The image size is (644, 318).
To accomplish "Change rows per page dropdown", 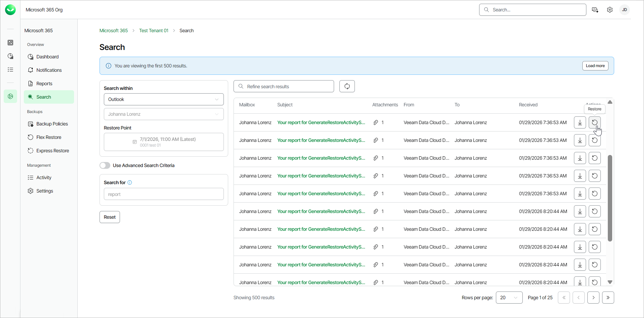I will pyautogui.click(x=509, y=298).
